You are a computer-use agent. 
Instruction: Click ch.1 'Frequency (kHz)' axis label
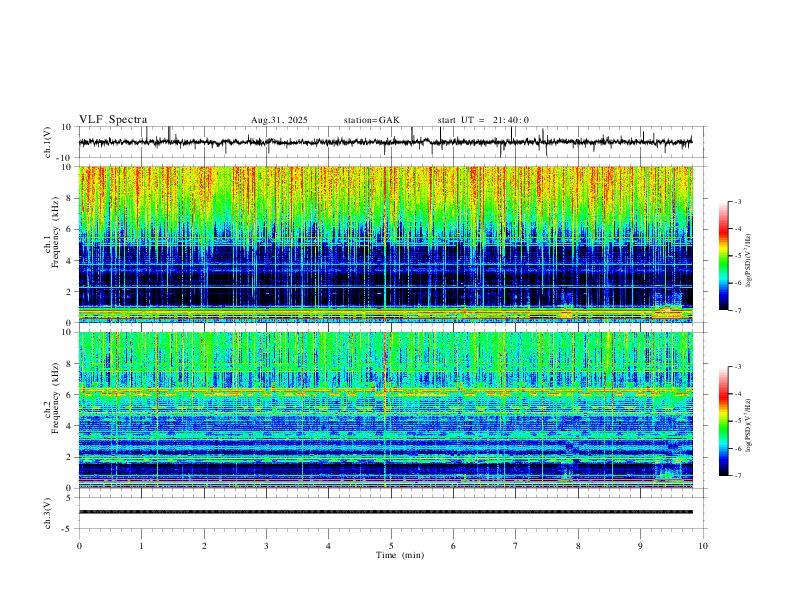tap(55, 232)
